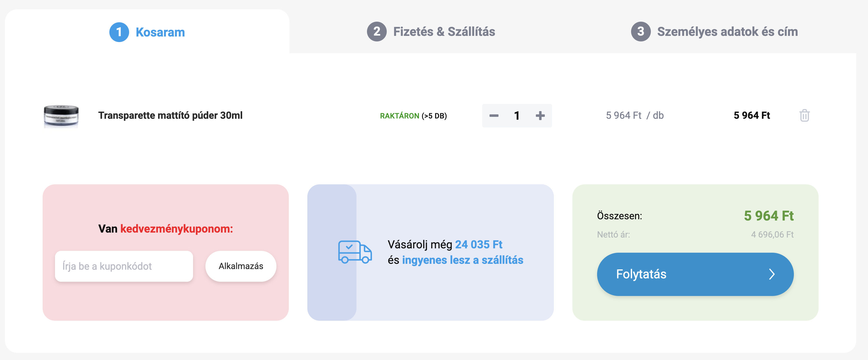Click the ingyenes lesz a szállítás text
Screen dimensions: 868x360
462,260
